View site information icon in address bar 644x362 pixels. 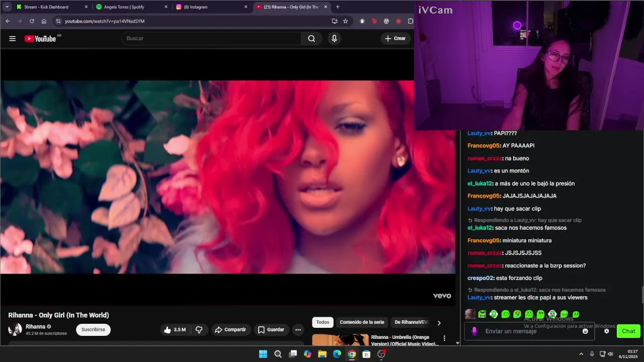58,21
